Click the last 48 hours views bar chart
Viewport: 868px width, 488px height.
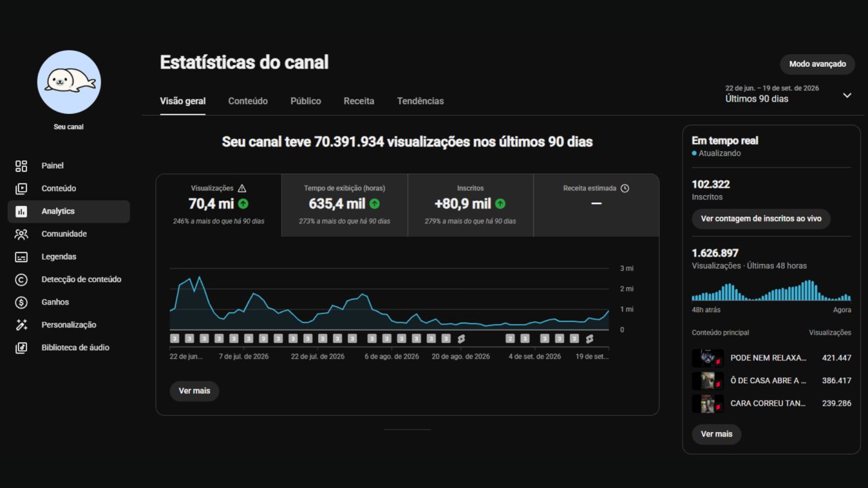(771, 290)
